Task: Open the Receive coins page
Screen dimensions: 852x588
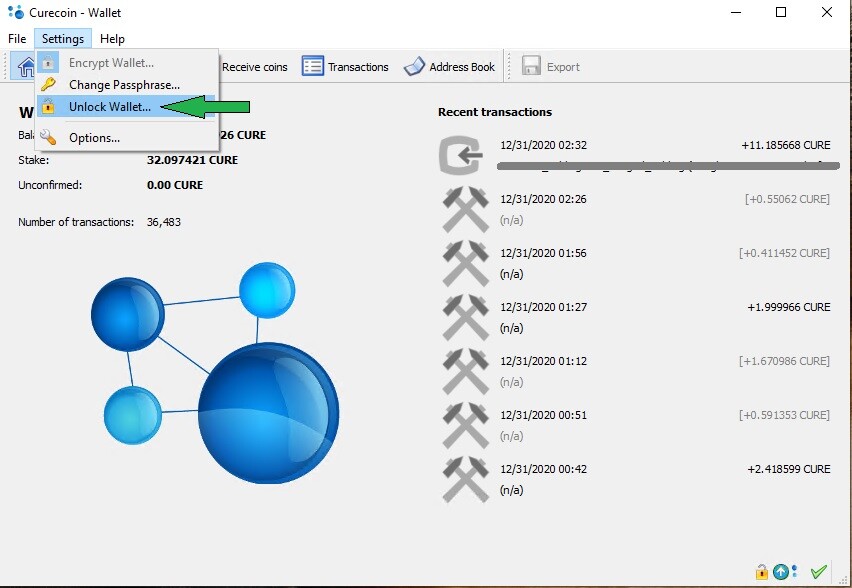Action: [x=254, y=67]
